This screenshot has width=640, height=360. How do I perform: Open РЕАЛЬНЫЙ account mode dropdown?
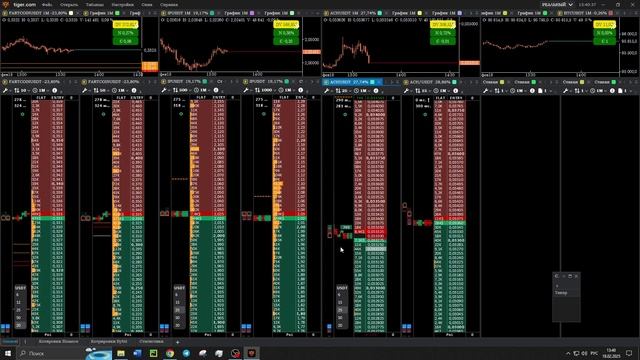pos(557,4)
